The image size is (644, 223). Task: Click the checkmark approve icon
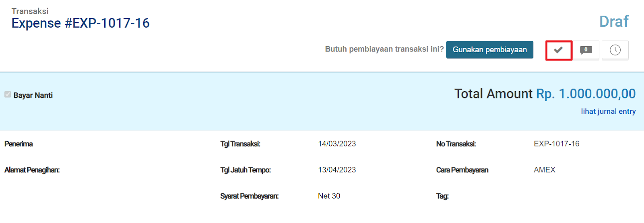[559, 50]
